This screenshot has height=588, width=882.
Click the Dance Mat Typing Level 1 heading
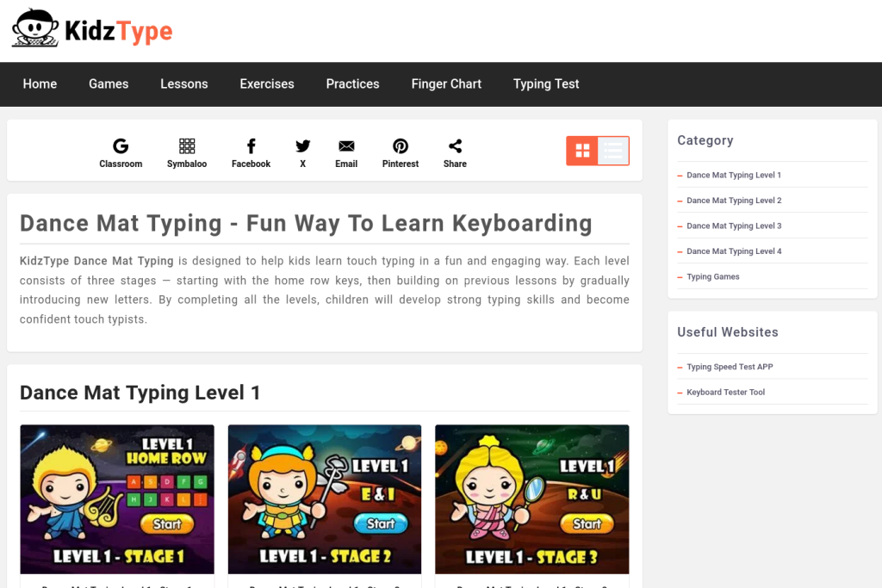pyautogui.click(x=140, y=393)
